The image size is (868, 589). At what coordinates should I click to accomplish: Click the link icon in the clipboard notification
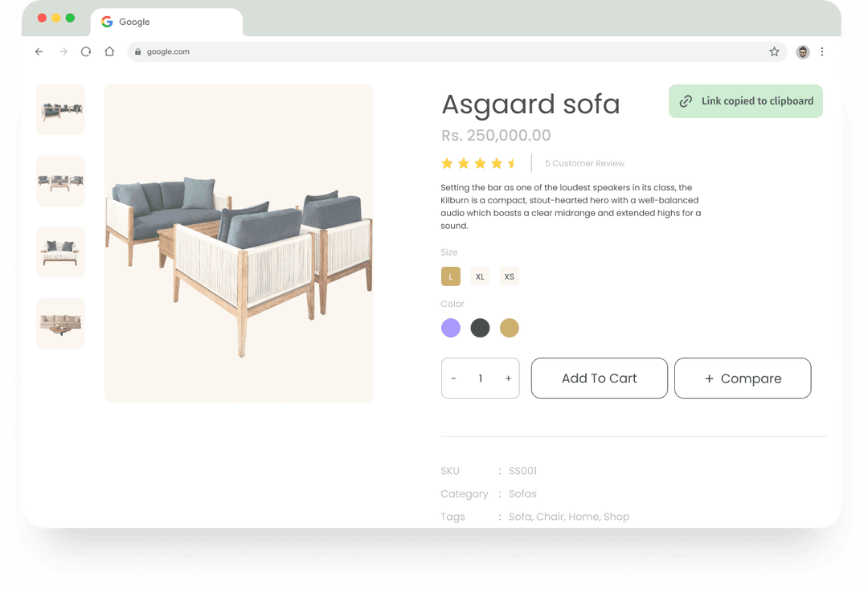(686, 100)
